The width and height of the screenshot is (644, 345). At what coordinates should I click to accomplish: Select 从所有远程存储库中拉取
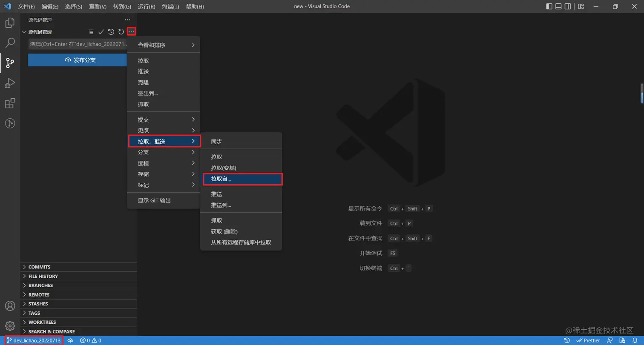[241, 242]
